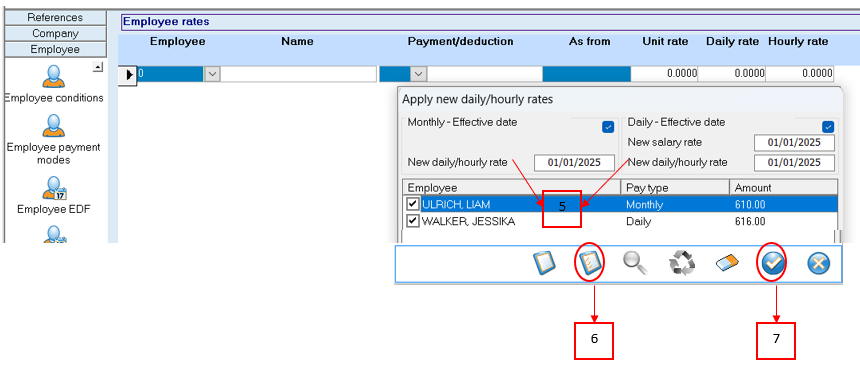Click the Daily rate cell 0.0000
Viewport: 860px width, 366px height.
point(732,74)
